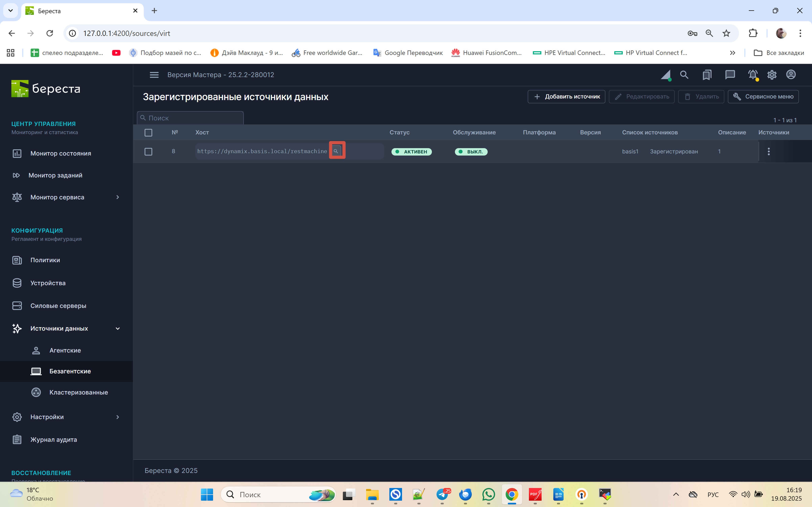Check the select-all checkbox in table header
This screenshot has height=507, width=812.
tap(148, 133)
